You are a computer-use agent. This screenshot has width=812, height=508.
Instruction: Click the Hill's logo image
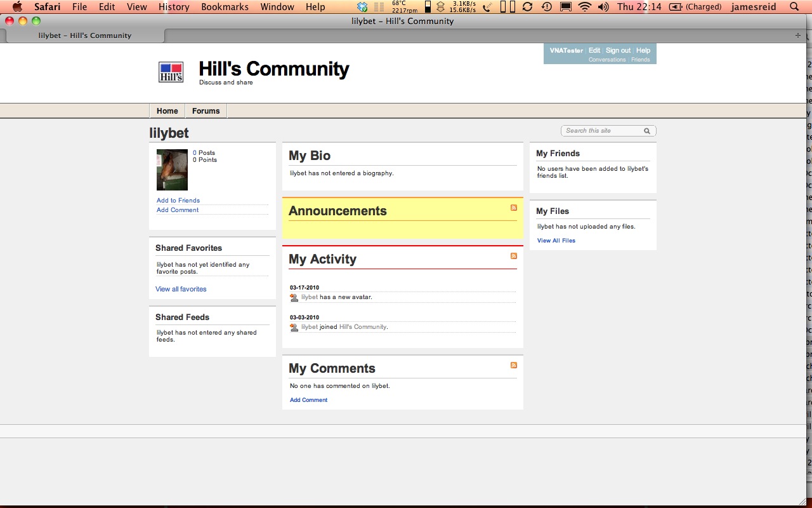(x=171, y=72)
